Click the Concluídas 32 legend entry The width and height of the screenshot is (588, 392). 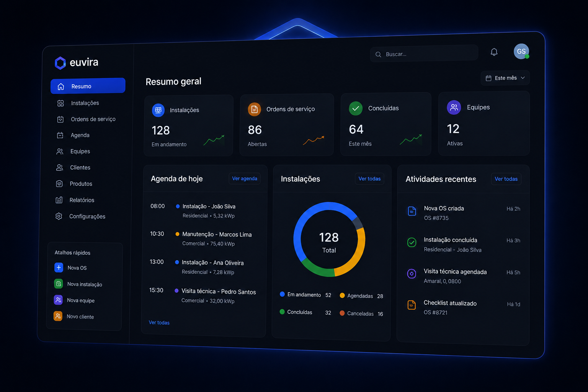point(305,312)
